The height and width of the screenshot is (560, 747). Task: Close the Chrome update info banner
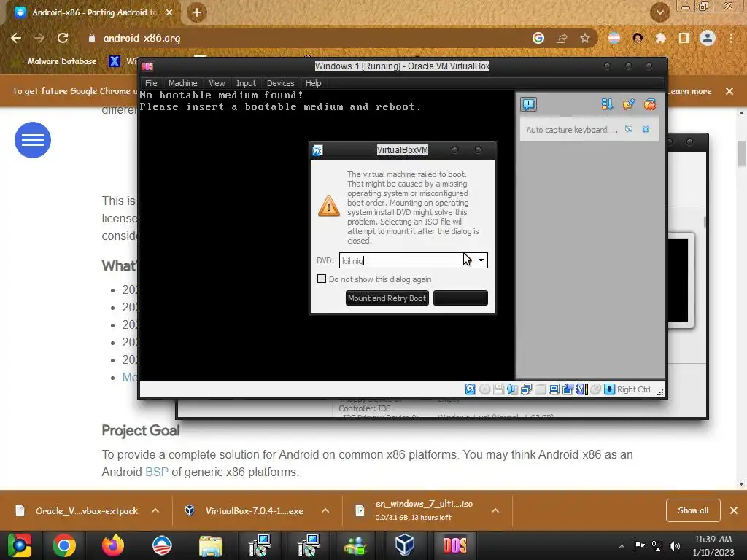point(729,91)
